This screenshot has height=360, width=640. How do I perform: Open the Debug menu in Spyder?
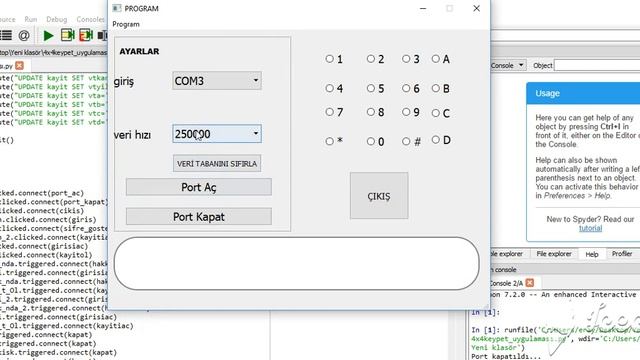tap(56, 19)
